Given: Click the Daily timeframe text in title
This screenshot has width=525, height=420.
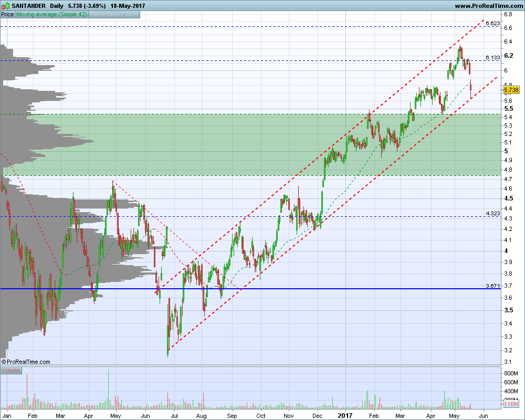Looking at the screenshot, I should [57, 6].
